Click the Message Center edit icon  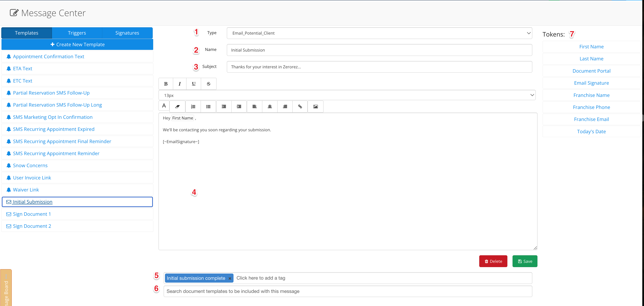14,12
